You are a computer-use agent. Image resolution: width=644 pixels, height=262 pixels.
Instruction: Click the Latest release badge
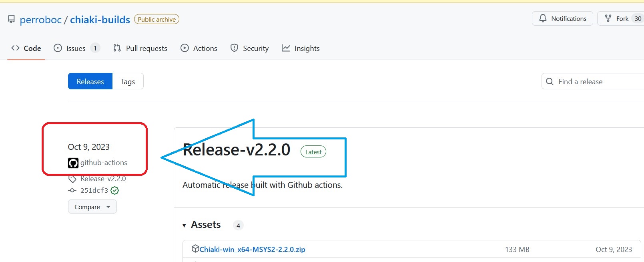coord(313,152)
